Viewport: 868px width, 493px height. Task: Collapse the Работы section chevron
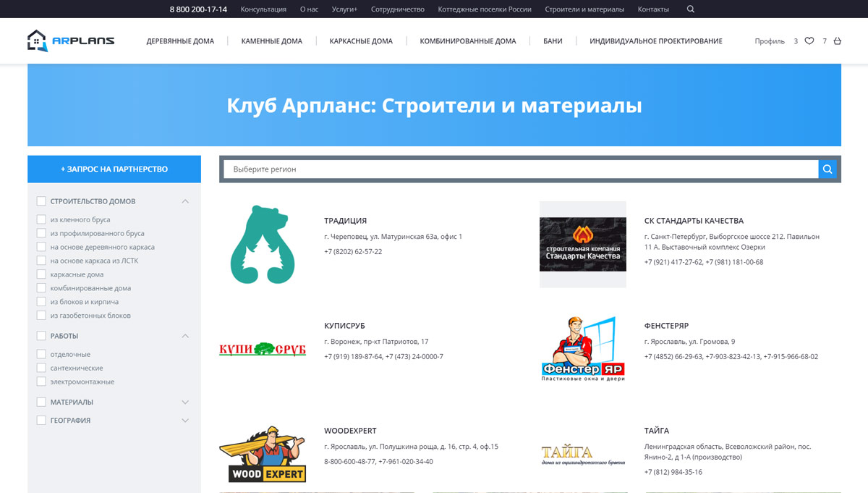(x=185, y=336)
